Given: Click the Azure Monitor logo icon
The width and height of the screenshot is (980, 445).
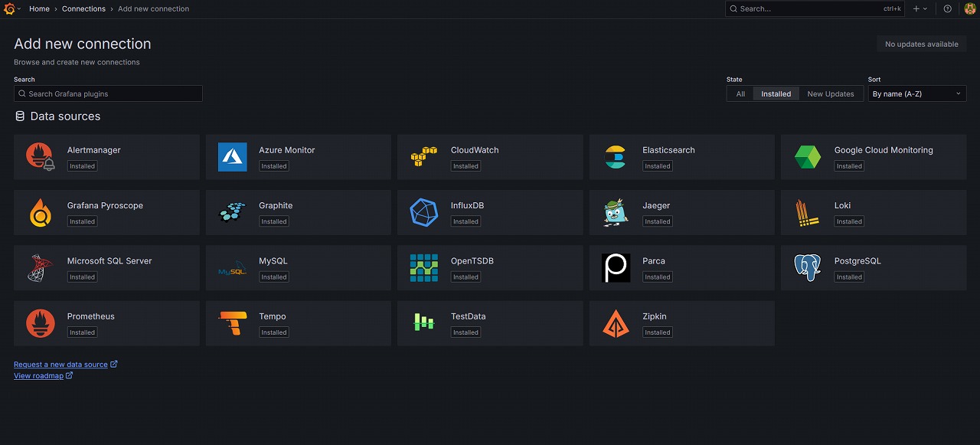Looking at the screenshot, I should pyautogui.click(x=232, y=157).
